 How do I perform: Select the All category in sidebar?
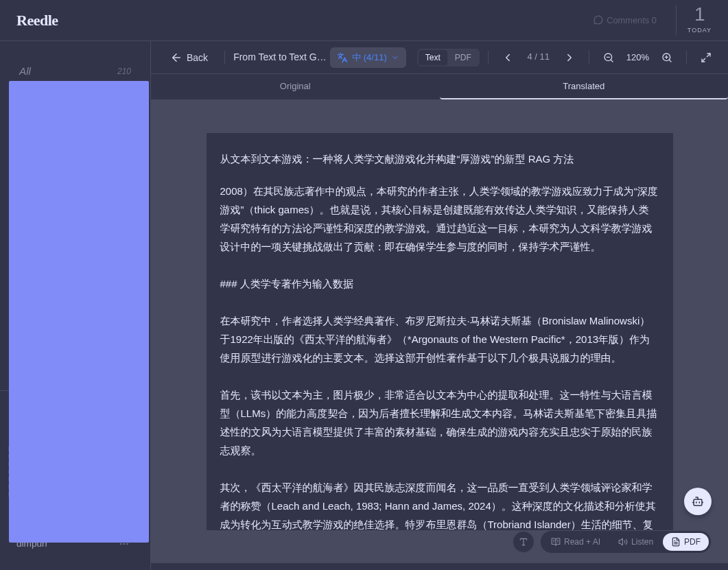pos(25,71)
